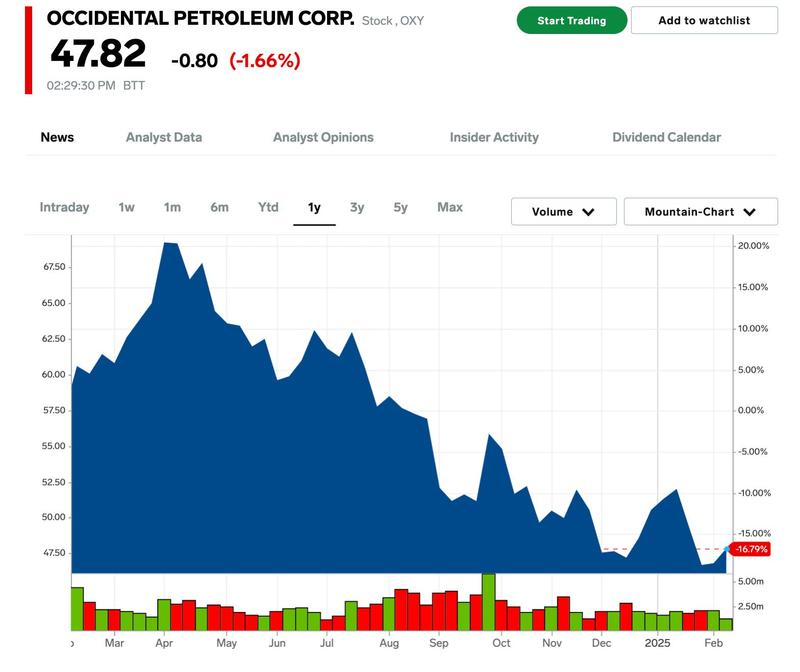
Task: Click the tall green volume bar near October
Action: (x=488, y=602)
